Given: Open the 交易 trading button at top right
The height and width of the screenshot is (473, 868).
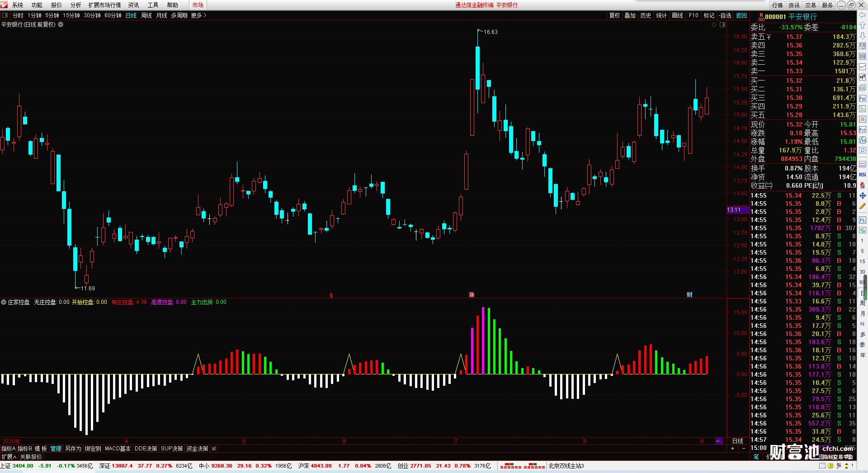Looking at the screenshot, I should [811, 5].
